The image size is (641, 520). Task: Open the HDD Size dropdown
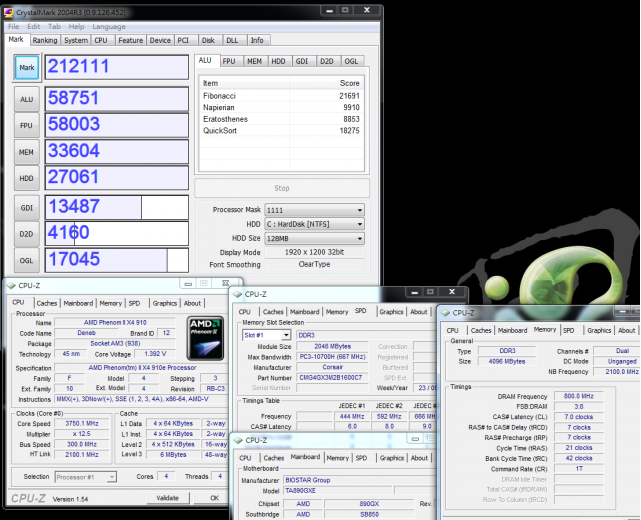coord(314,238)
